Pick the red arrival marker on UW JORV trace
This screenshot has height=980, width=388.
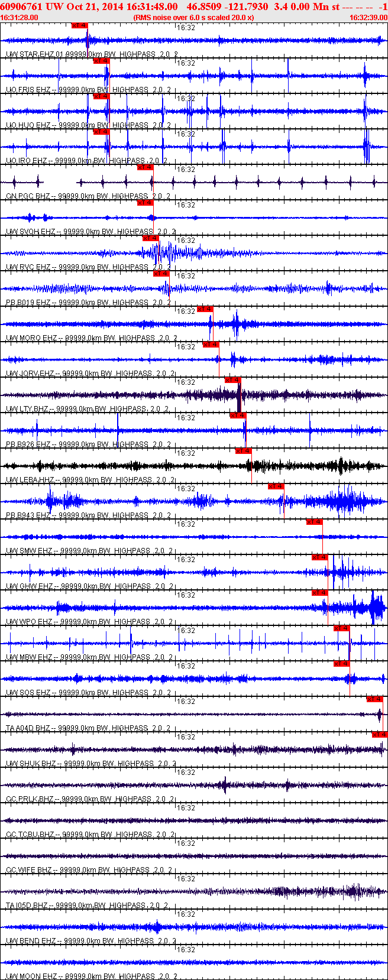click(211, 345)
